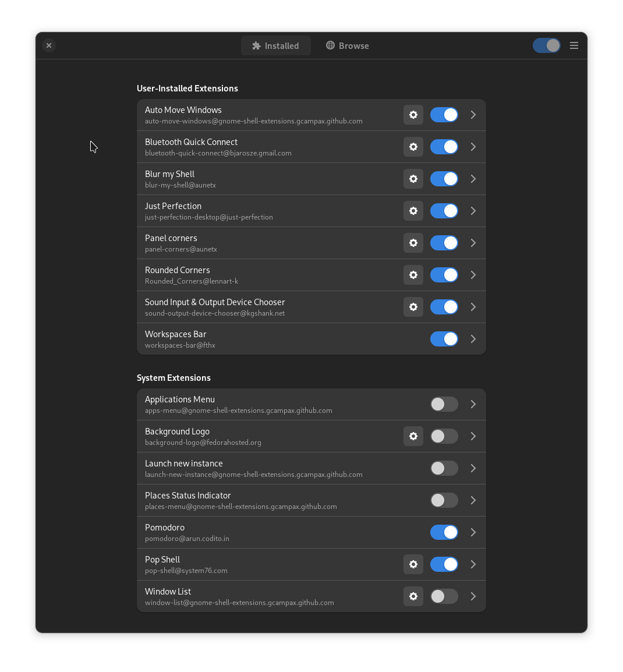623x672 pixels.
Task: Open Just Perfection settings
Action: 413,211
